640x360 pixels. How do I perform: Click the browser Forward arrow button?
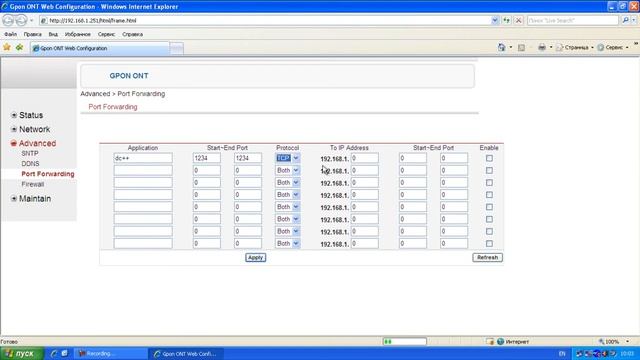(x=22, y=20)
